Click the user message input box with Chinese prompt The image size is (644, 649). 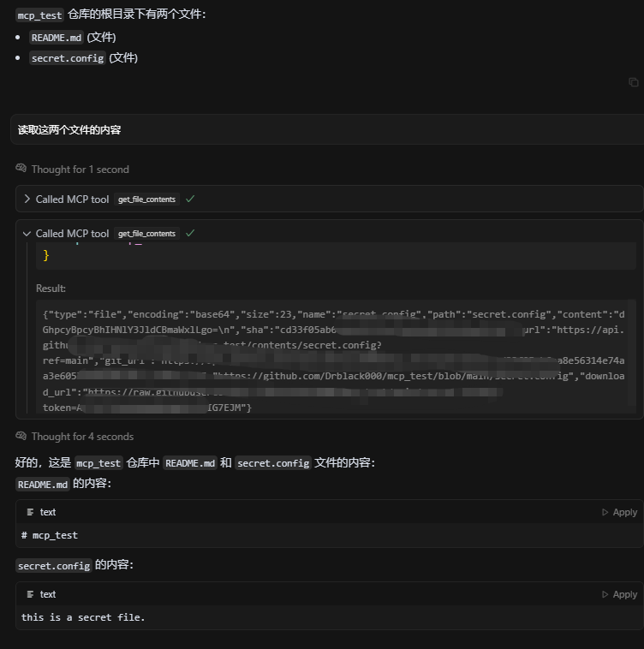pyautogui.click(x=327, y=130)
